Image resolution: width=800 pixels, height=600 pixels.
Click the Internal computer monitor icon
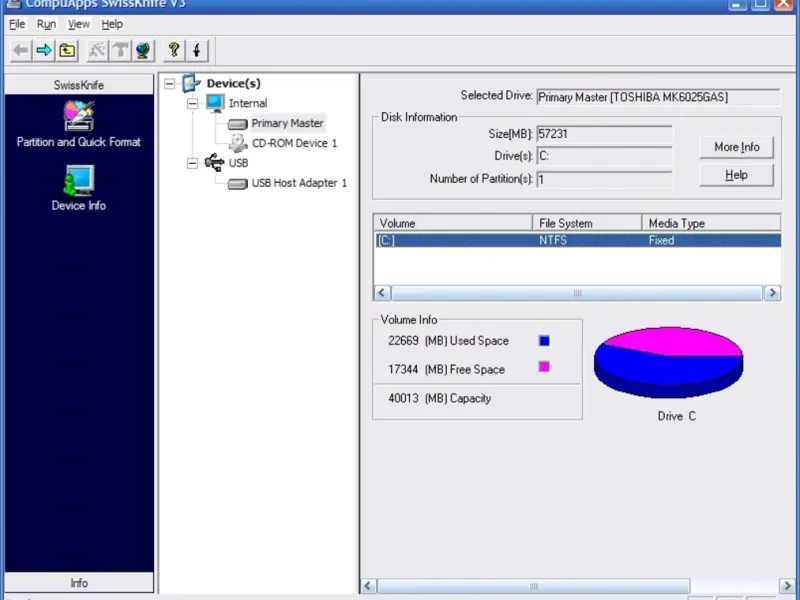pos(215,103)
